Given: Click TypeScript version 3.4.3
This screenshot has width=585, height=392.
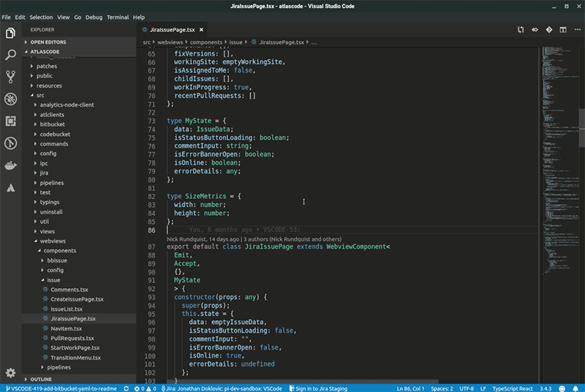Looking at the screenshot, I should coord(546,388).
